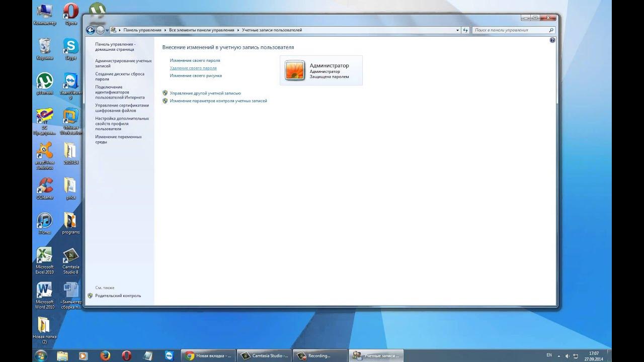Viewport: 644px width, 362px height.
Task: Open Администрирование учетных записей sidebar link
Action: click(123, 63)
